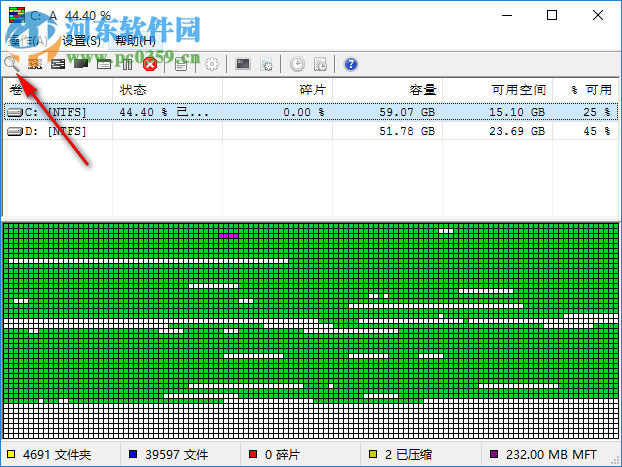622x467 pixels.
Task: Sort by the 状态 column header
Action: coord(167,90)
